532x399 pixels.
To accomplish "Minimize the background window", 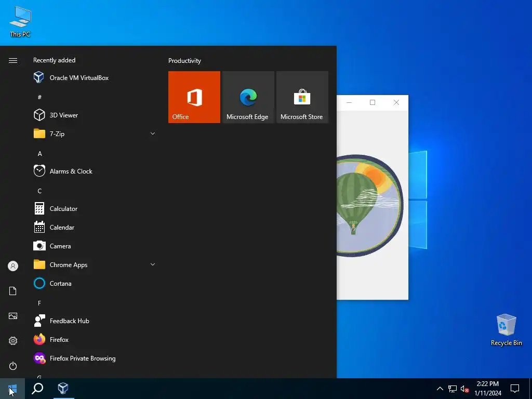I will click(349, 102).
